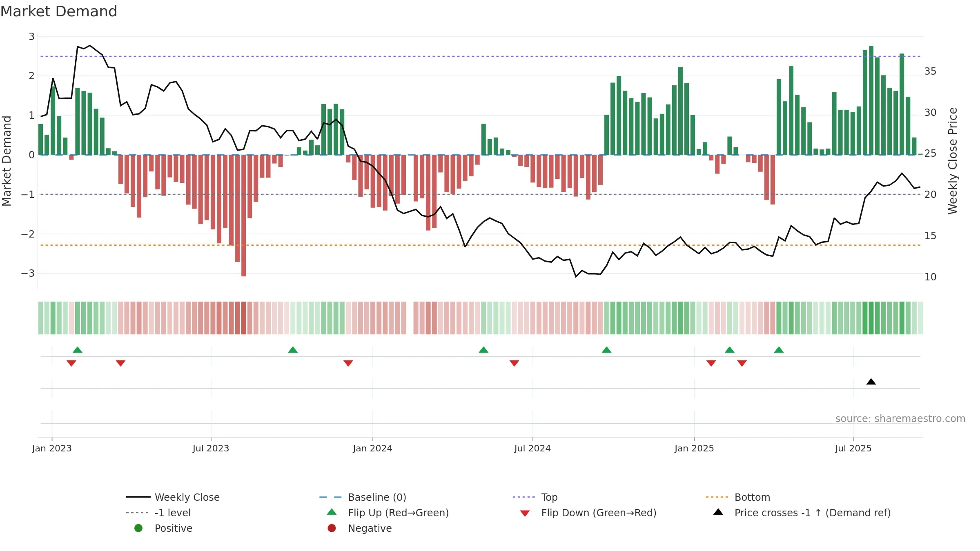Click the black price-cross marker near Jul 2025

pyautogui.click(x=871, y=382)
